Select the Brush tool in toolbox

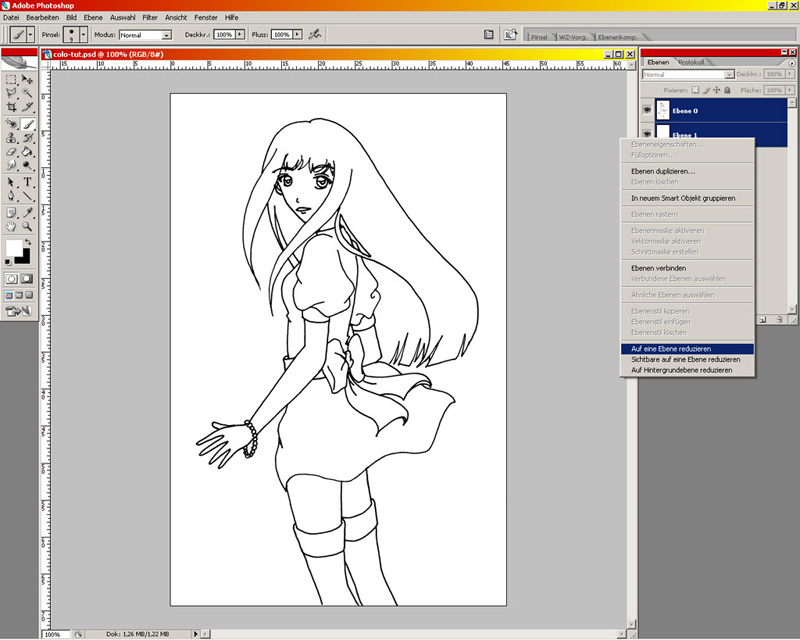tap(28, 124)
